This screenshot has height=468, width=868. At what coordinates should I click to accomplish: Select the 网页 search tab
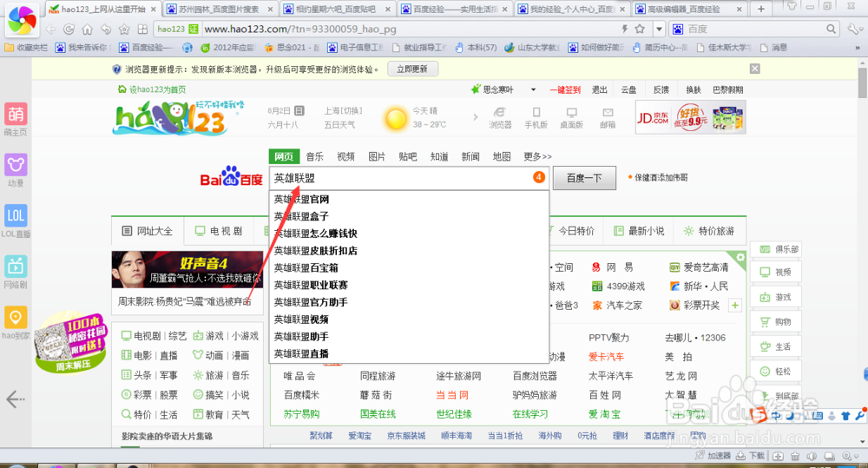284,157
